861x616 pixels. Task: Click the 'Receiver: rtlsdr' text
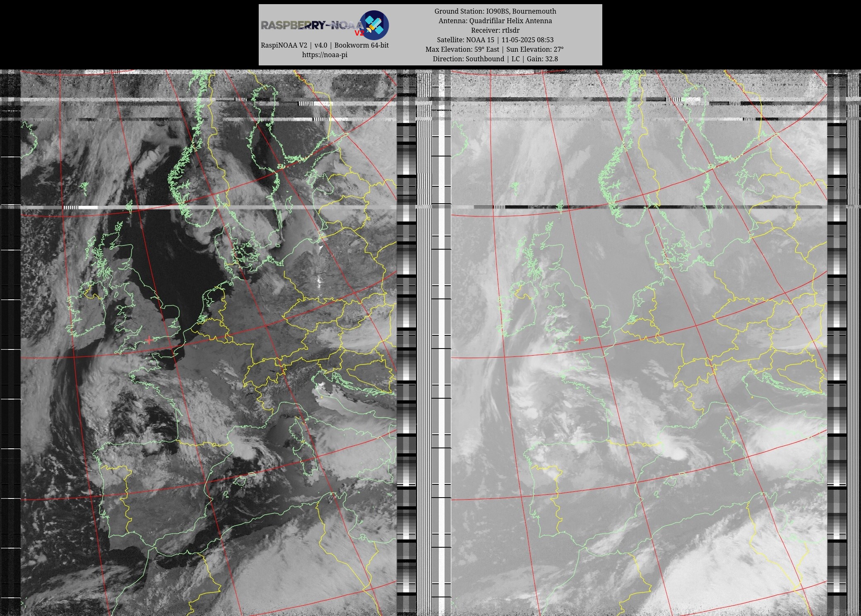[x=495, y=30]
